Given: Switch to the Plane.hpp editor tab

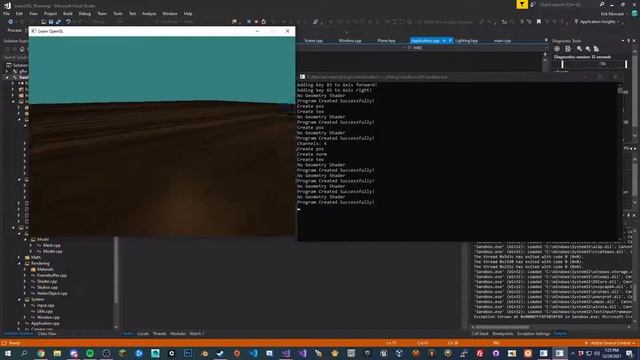Looking at the screenshot, I should point(386,41).
